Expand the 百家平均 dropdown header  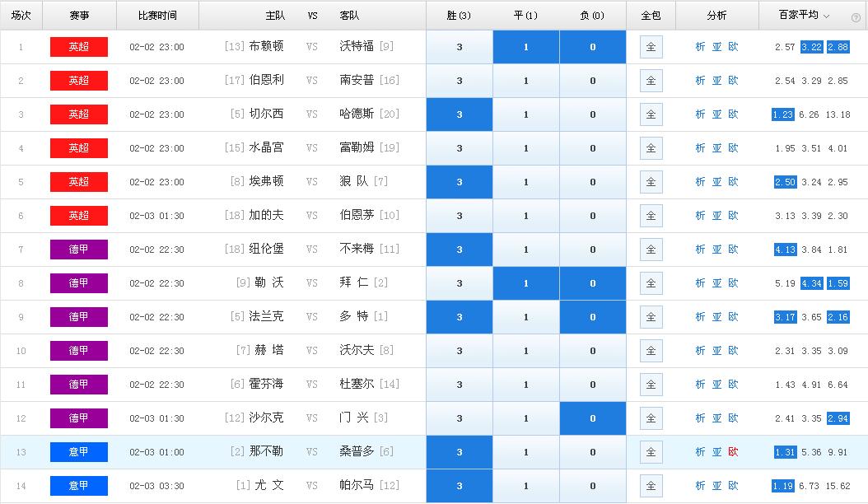[804, 16]
